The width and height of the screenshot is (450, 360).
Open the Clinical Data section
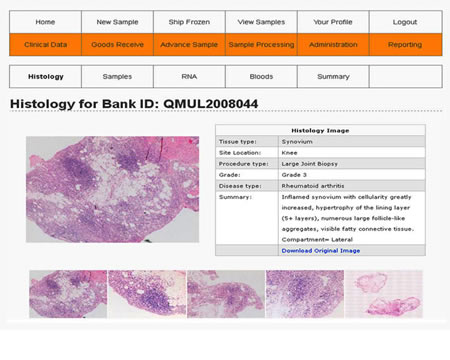45,44
